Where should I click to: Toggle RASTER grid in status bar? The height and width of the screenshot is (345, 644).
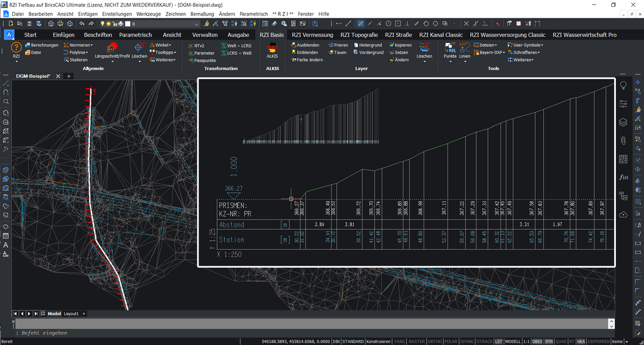417,342
